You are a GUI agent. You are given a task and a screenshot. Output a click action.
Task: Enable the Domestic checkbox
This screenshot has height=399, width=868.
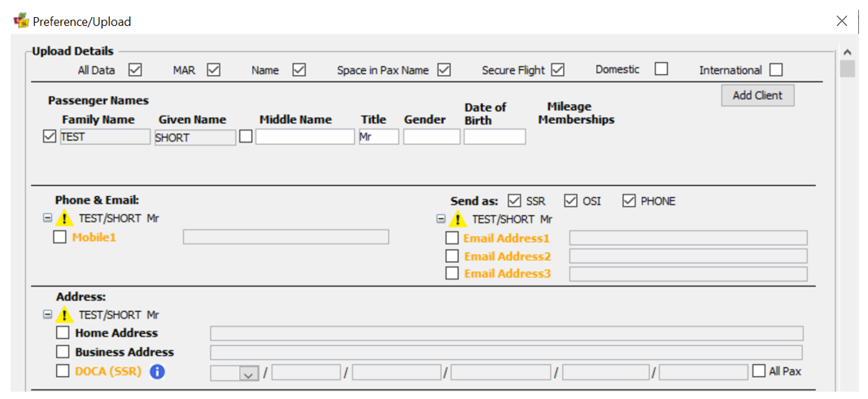coord(661,69)
